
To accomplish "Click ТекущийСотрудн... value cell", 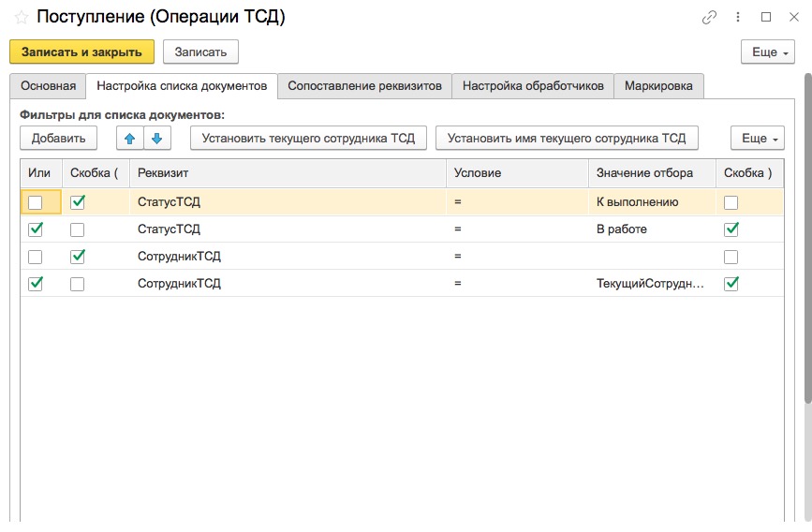I will point(652,284).
